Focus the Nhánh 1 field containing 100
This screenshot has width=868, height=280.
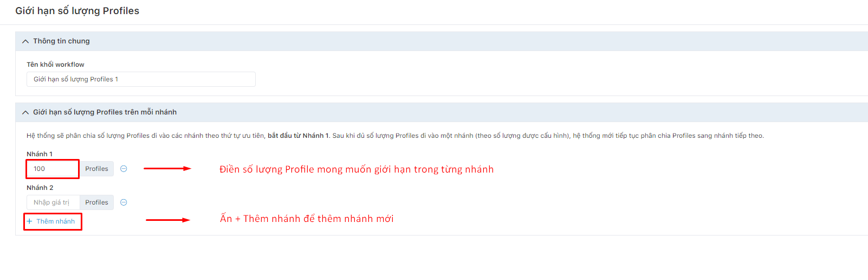(x=53, y=169)
